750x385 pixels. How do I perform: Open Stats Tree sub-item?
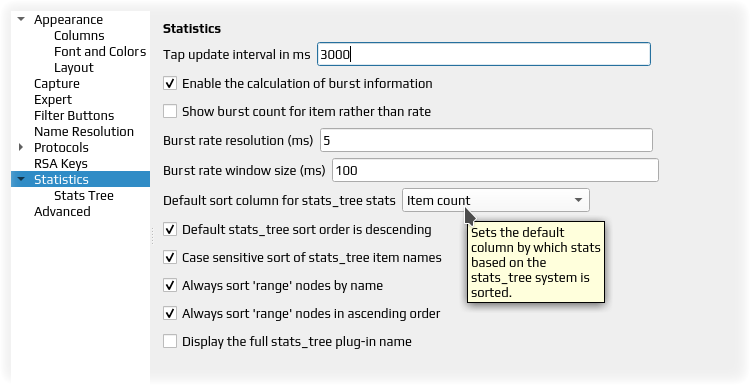84,196
